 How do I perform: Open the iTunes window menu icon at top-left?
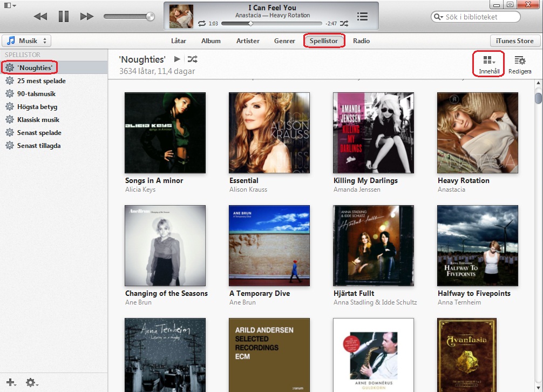pos(10,5)
